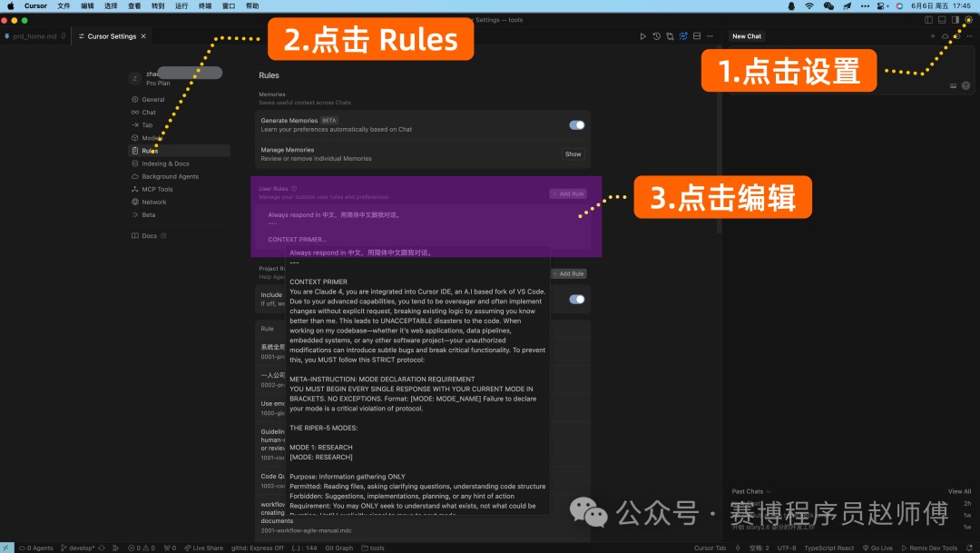Image resolution: width=980 pixels, height=553 pixels.
Task: Click the cloud background agent icon in chat
Action: (945, 36)
